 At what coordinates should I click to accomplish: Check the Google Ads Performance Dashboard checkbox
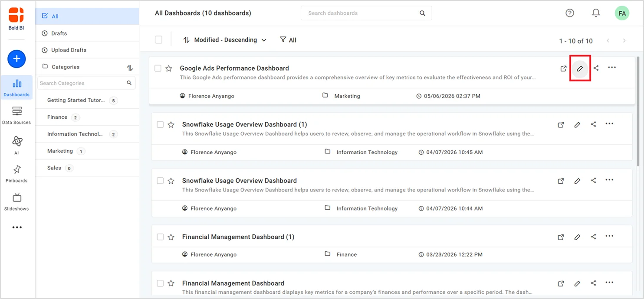[158, 68]
